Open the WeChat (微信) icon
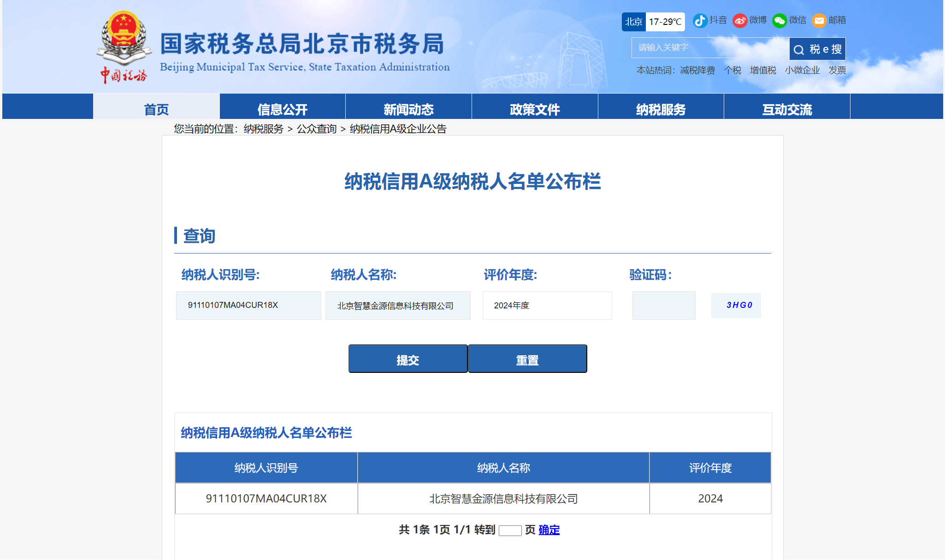This screenshot has height=560, width=945. [x=780, y=21]
